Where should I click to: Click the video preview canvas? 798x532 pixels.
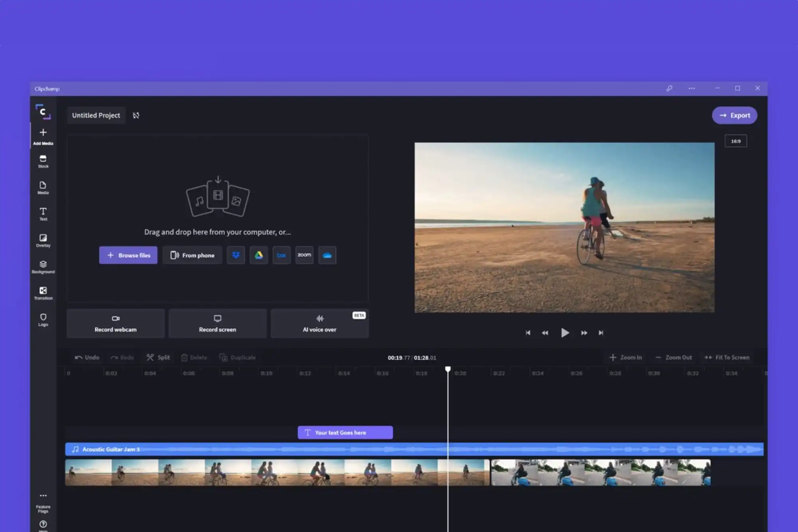[x=564, y=227]
